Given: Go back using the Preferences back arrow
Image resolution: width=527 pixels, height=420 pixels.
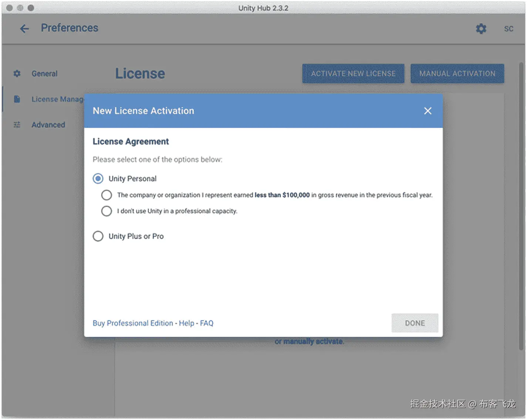Looking at the screenshot, I should coord(24,28).
